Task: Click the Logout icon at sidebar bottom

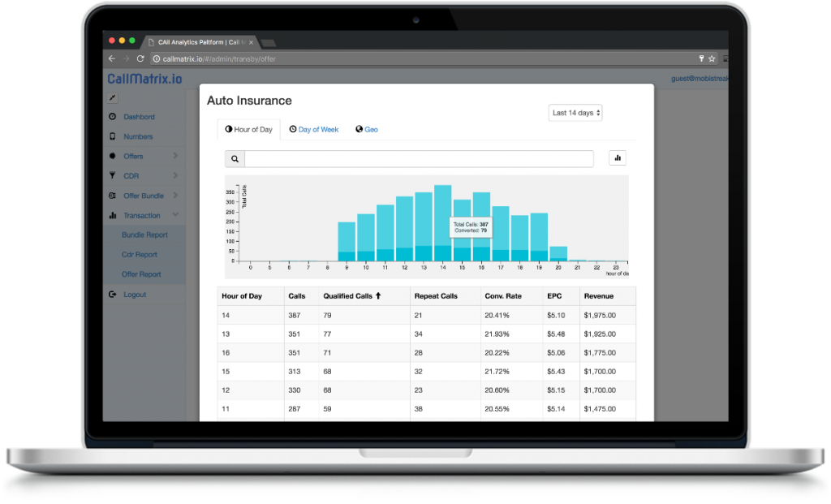Action: pos(113,294)
